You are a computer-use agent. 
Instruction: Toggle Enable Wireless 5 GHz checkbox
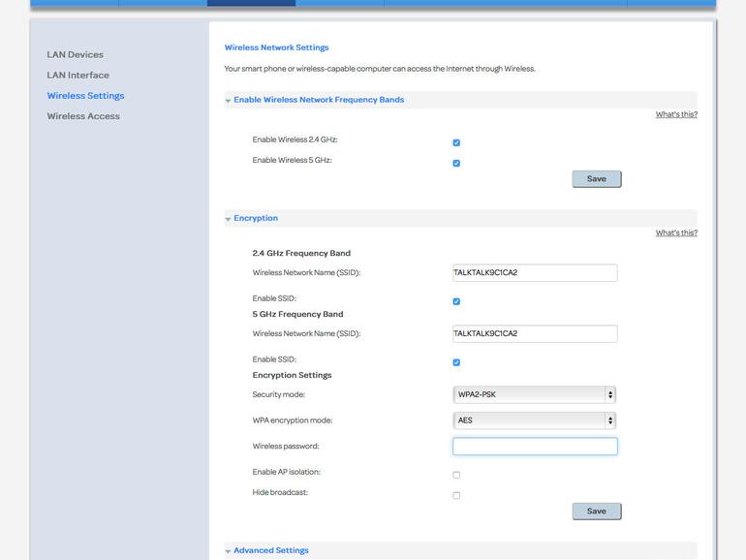456,163
